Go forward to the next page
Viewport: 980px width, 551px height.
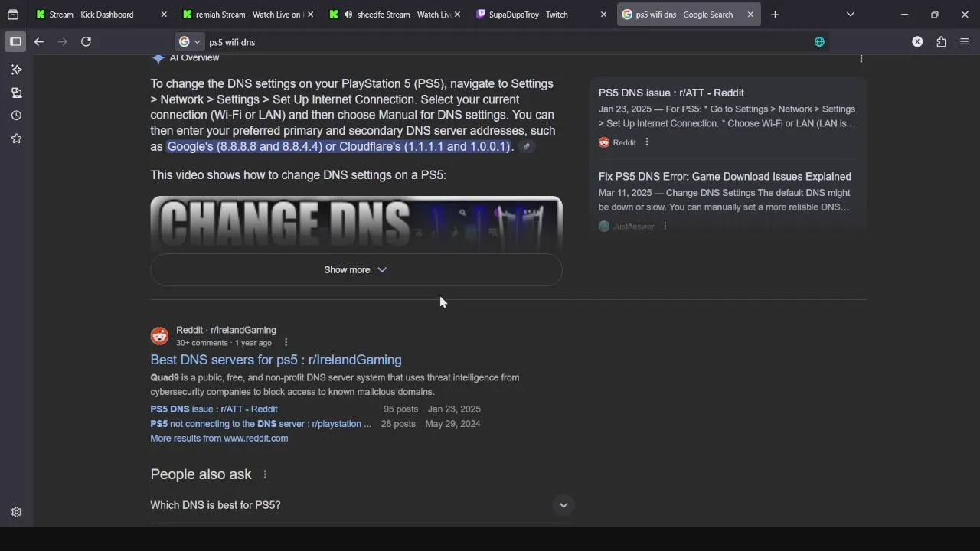[63, 41]
